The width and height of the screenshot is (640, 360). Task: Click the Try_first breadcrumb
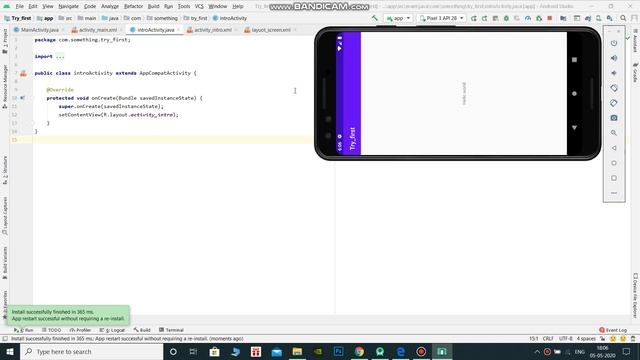pos(18,18)
